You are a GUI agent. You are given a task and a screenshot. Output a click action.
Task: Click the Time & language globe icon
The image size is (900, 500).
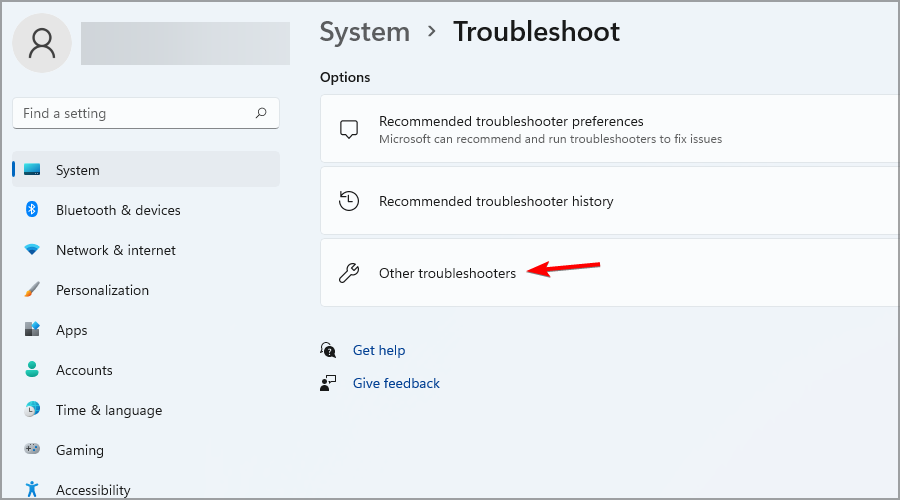32,410
